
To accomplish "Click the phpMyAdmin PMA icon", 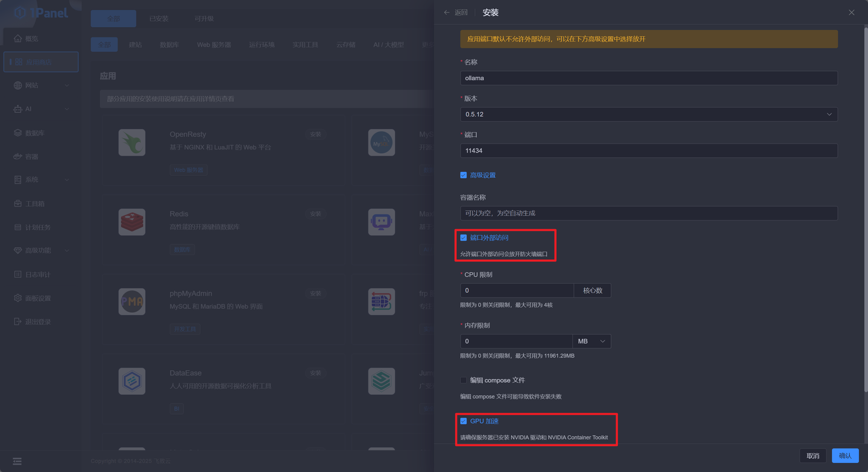I will (x=131, y=301).
